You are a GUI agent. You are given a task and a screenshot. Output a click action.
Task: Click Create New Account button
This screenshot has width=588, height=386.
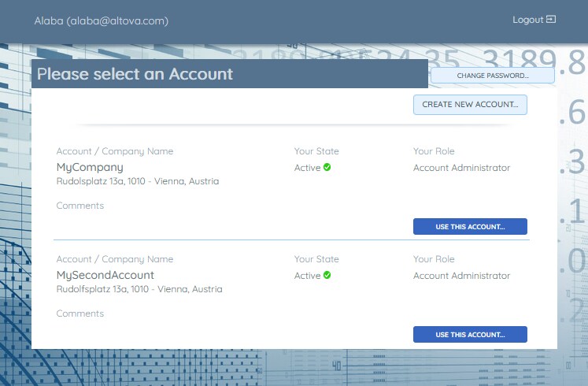point(470,105)
